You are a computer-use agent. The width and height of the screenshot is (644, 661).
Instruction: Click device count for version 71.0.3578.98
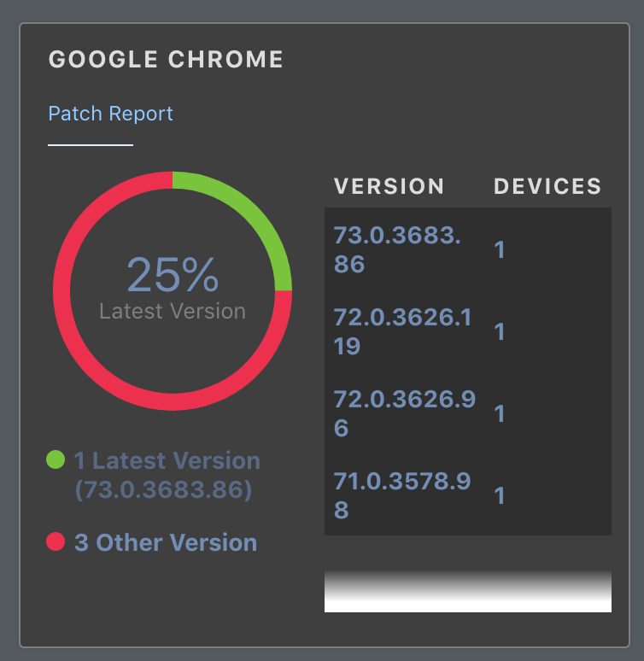click(500, 495)
